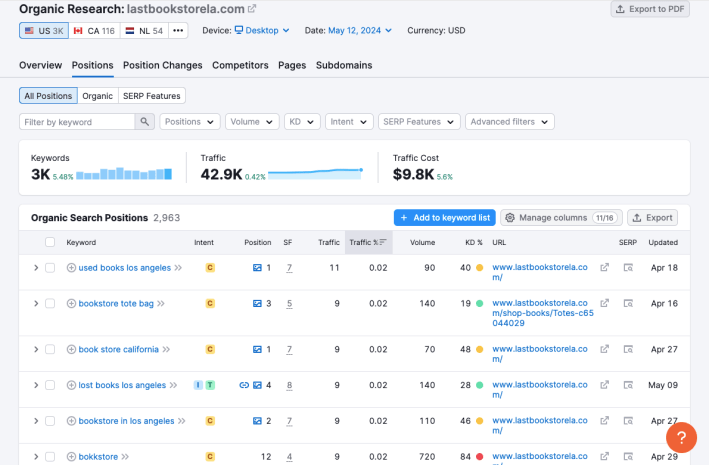Select the All Positions filter toggle
This screenshot has height=465, width=709.
(x=48, y=96)
